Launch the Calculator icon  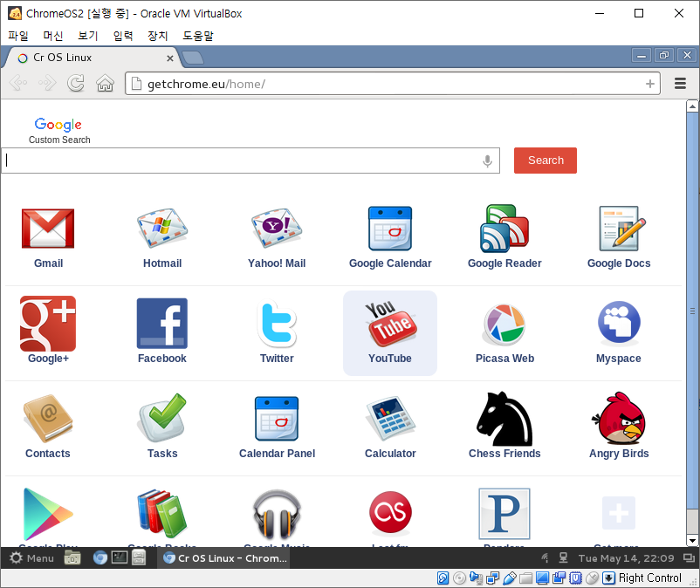coord(390,419)
